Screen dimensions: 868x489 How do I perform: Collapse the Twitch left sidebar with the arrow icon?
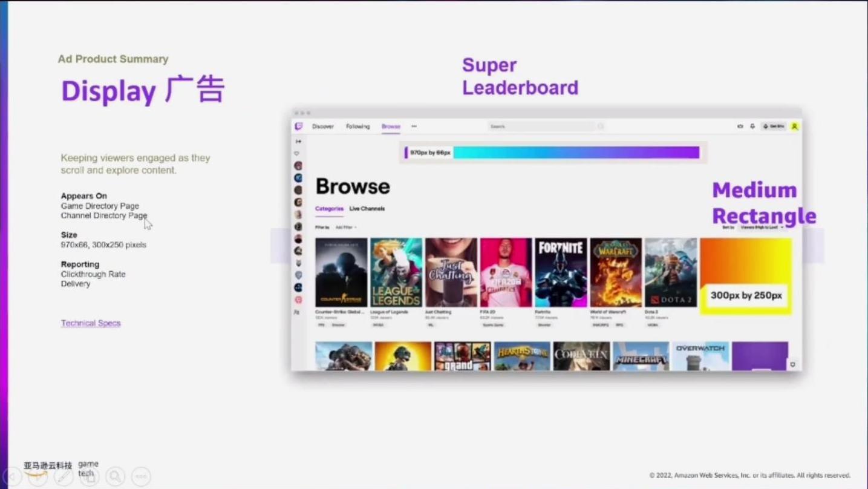pos(298,141)
